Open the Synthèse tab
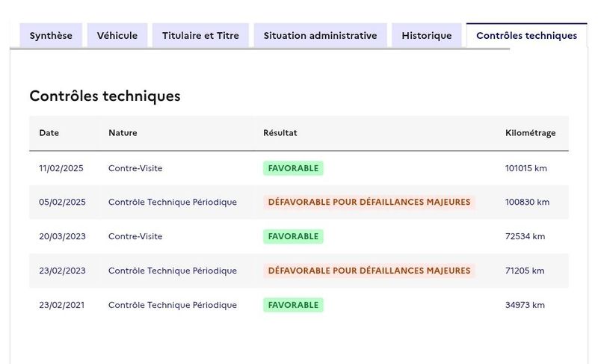The width and height of the screenshot is (598, 364). pyautogui.click(x=51, y=35)
